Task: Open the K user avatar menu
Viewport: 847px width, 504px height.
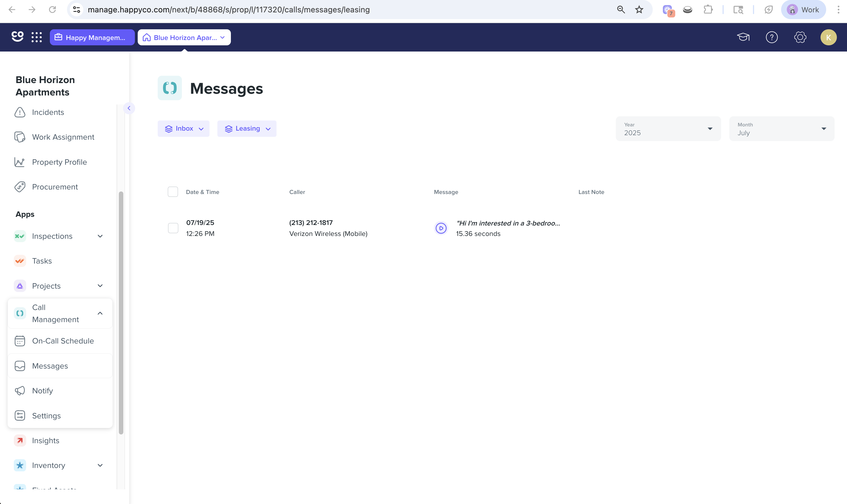Action: click(x=828, y=37)
